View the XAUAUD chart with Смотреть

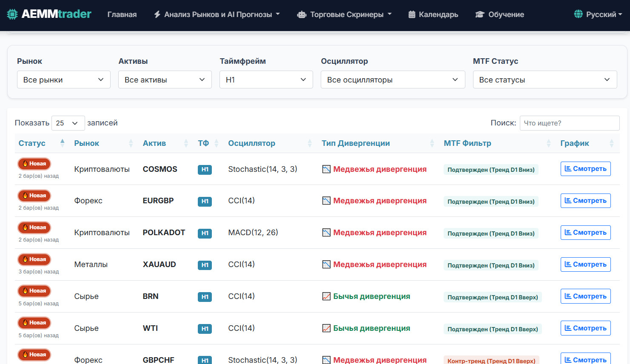click(585, 264)
